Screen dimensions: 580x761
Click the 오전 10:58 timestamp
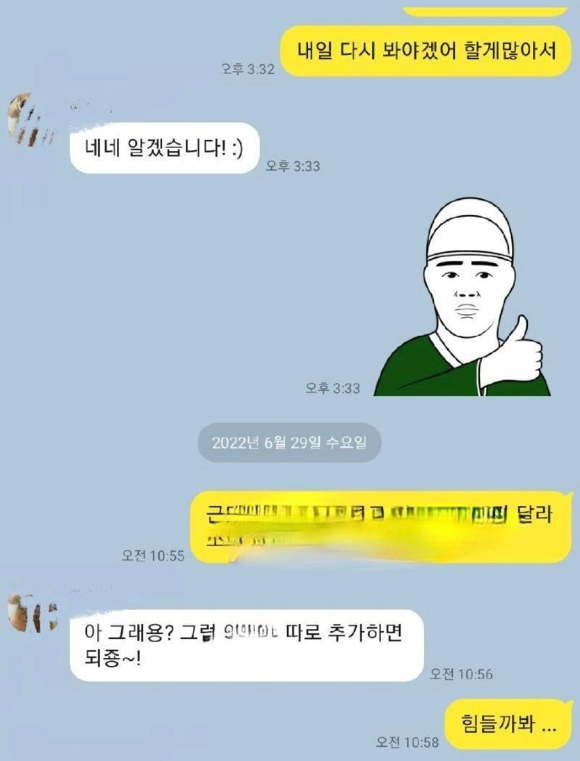click(x=407, y=742)
